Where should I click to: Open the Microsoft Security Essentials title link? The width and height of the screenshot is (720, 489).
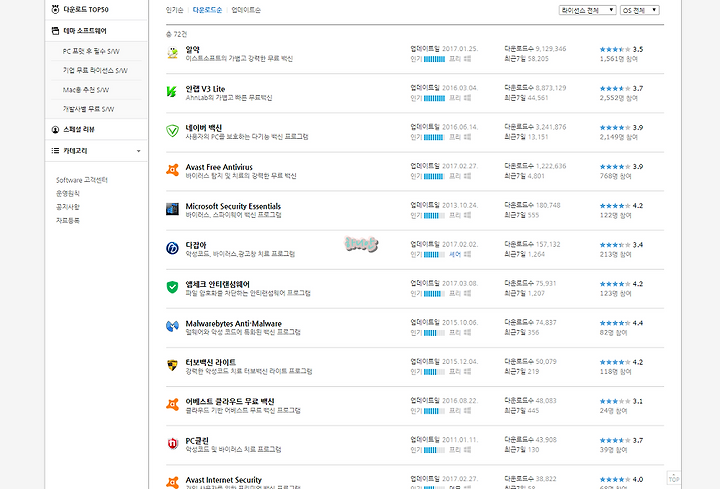click(233, 206)
